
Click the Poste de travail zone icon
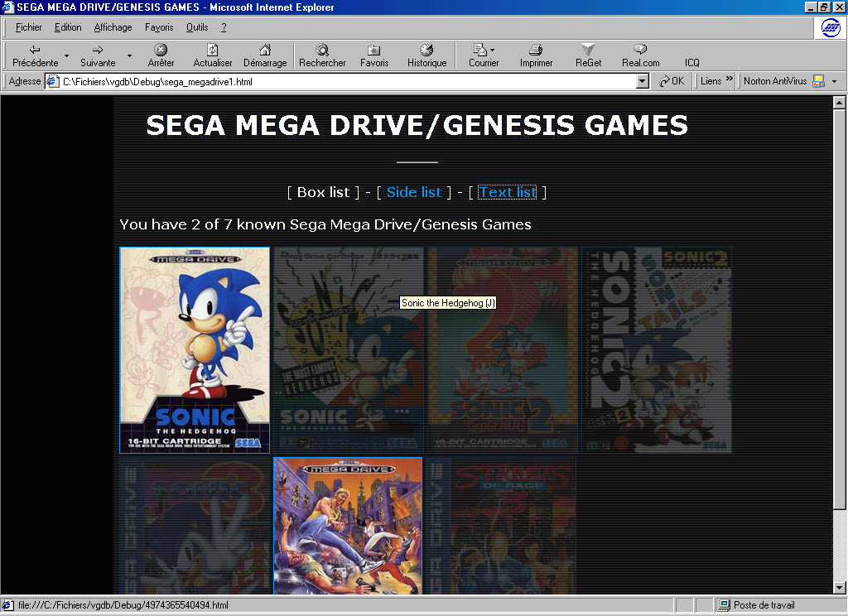click(723, 605)
